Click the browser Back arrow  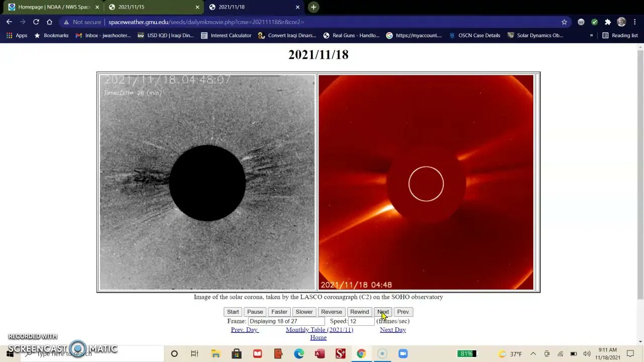click(x=9, y=22)
